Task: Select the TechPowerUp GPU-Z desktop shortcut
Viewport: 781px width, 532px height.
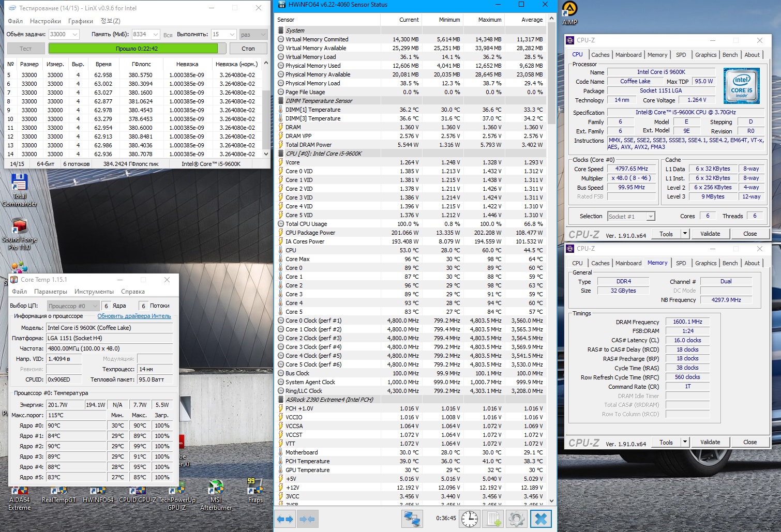Action: [177, 497]
